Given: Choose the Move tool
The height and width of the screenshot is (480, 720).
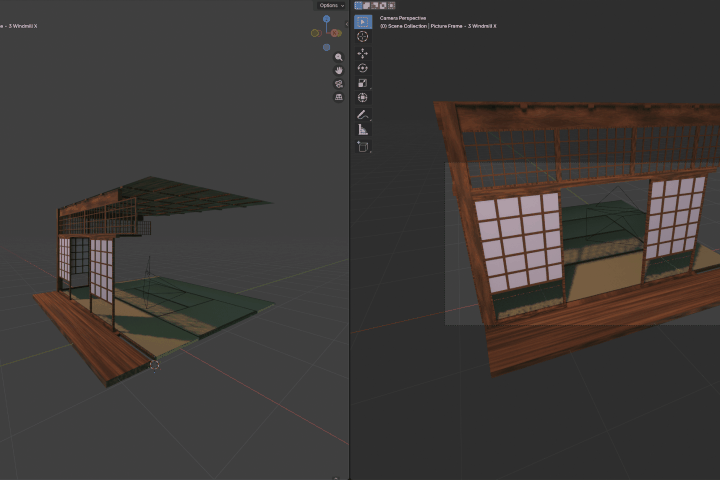Looking at the screenshot, I should click(363, 53).
